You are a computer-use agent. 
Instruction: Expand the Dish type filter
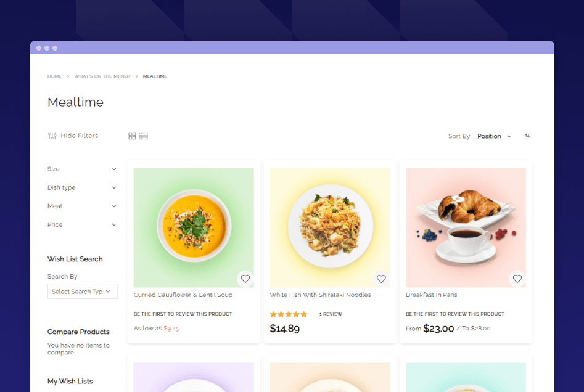coord(82,187)
